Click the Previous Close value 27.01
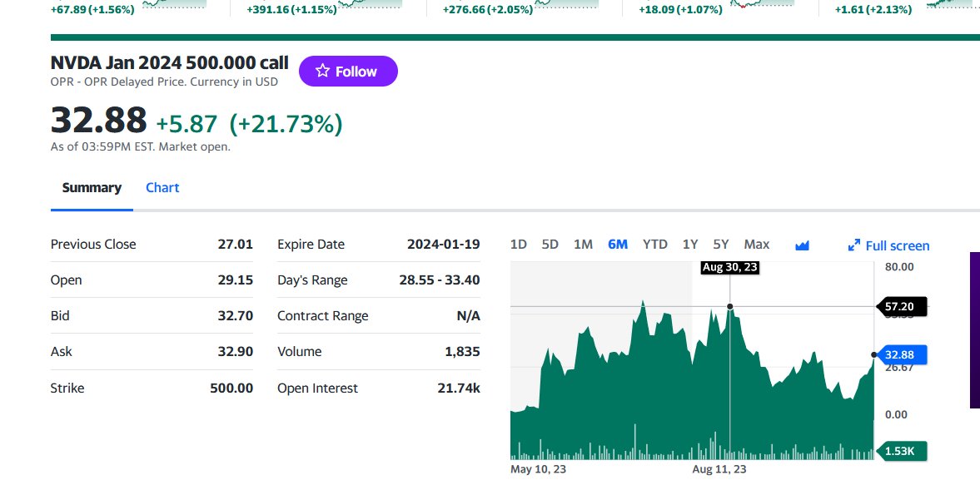This screenshot has height=485, width=980. coord(235,244)
